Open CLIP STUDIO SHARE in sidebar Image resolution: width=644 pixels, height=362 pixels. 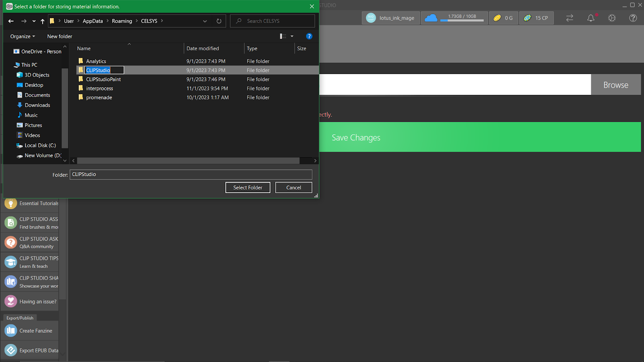(30, 282)
